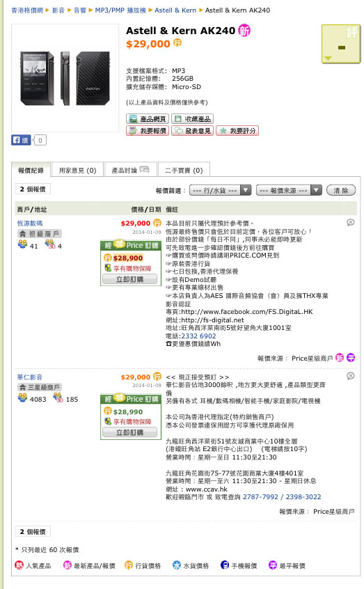Screen dimensions: 364x589
Task: Open the 音響 breadcrumb link
Action: click(79, 10)
